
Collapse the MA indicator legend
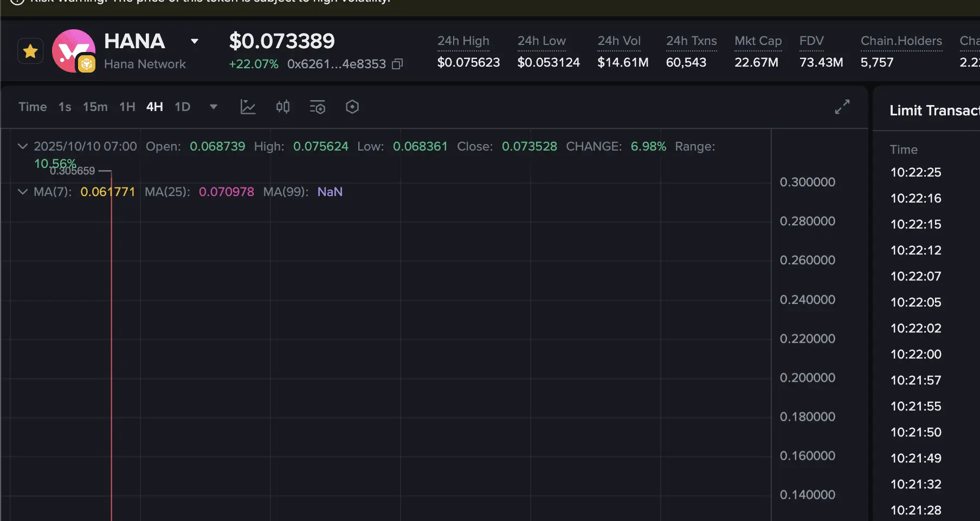(23, 192)
